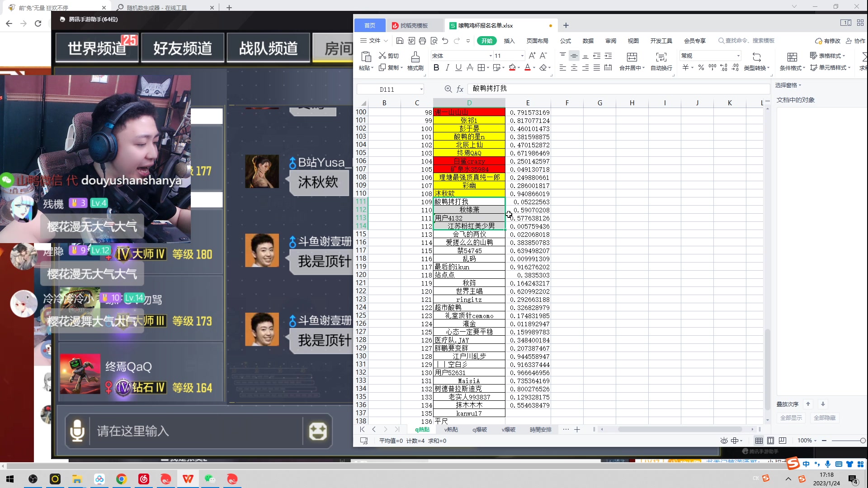868x488 pixels.
Task: Click the microphone icon in game chat
Action: [77, 431]
